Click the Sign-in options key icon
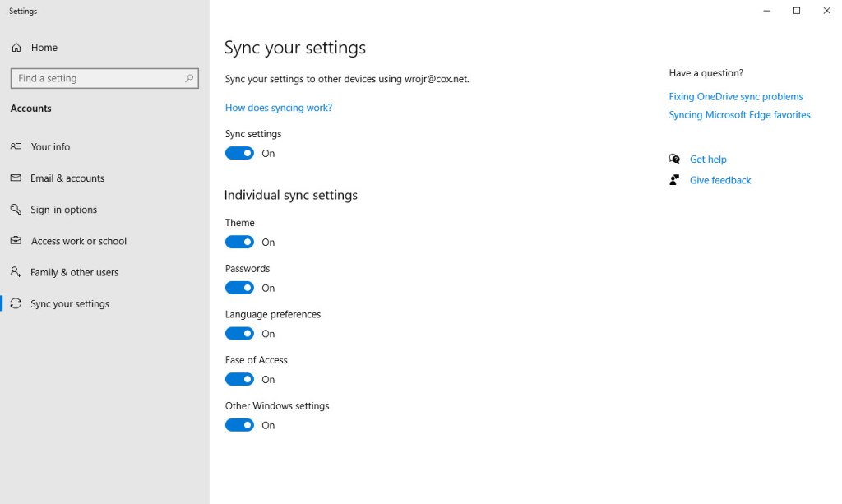Image resolution: width=842 pixels, height=504 pixels. coord(16,209)
